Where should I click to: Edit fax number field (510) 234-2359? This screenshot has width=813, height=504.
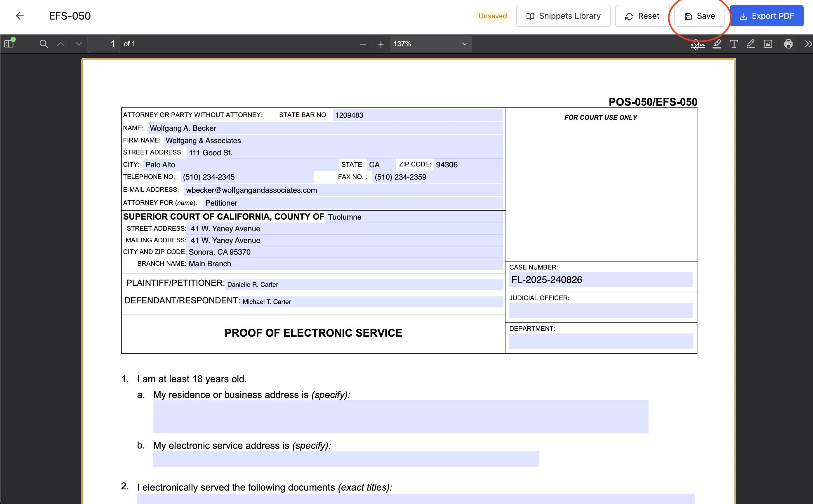click(437, 177)
